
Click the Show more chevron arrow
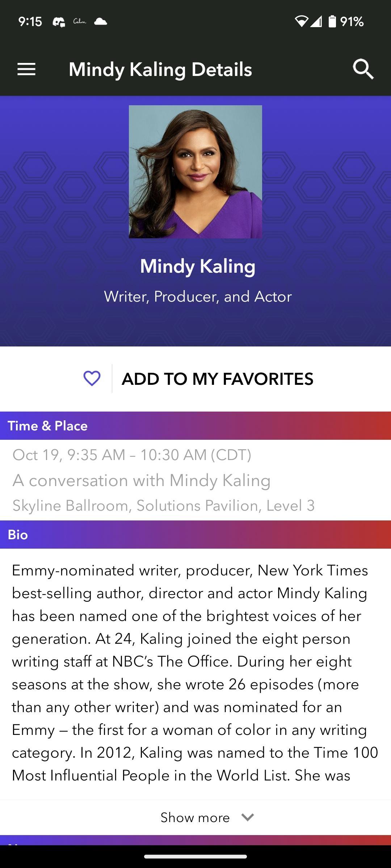pos(248,817)
